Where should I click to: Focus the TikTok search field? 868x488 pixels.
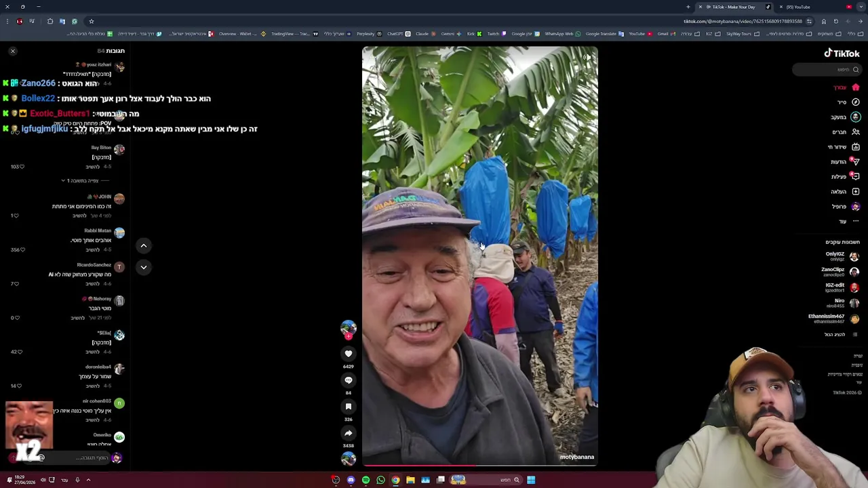(x=827, y=69)
